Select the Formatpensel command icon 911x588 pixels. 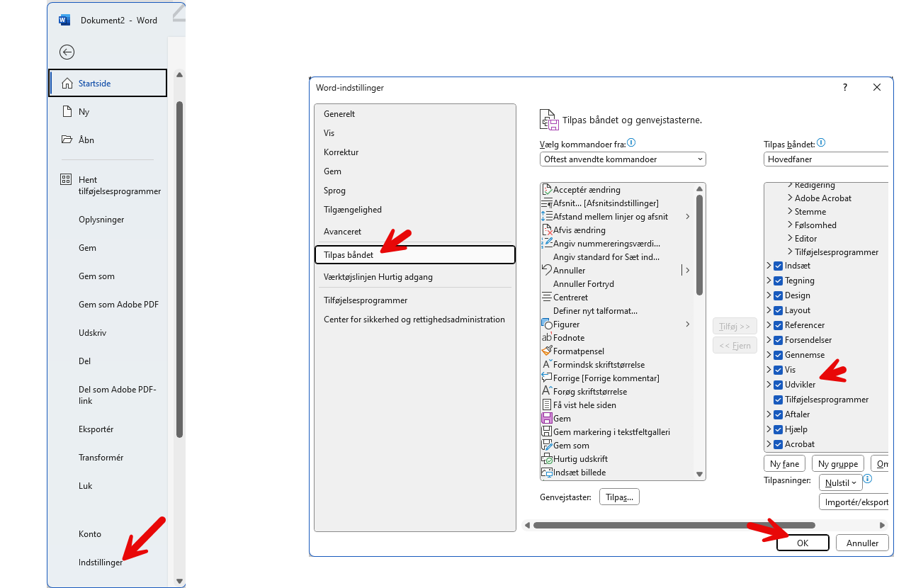tap(547, 351)
